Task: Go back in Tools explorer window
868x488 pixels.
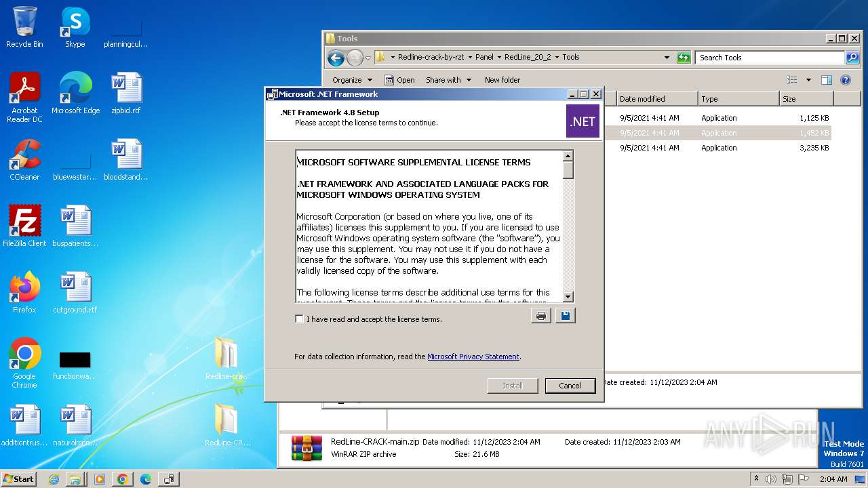Action: (x=336, y=58)
